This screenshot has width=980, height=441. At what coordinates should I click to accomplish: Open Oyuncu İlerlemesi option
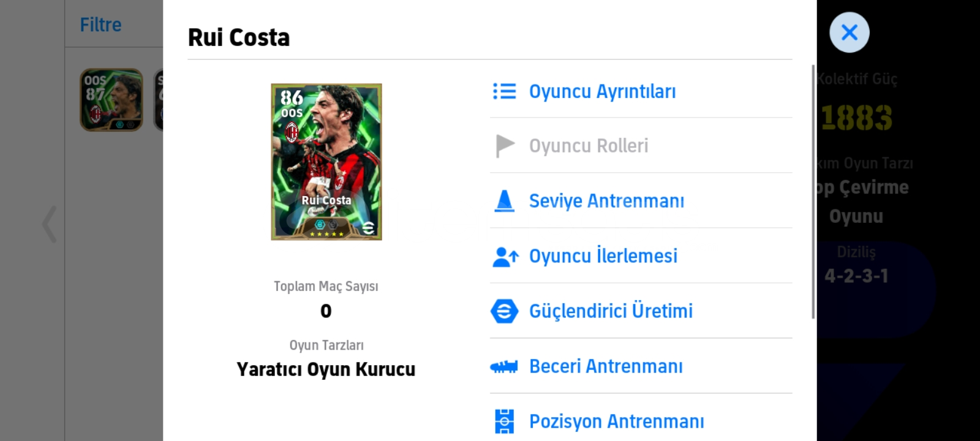[x=603, y=256]
